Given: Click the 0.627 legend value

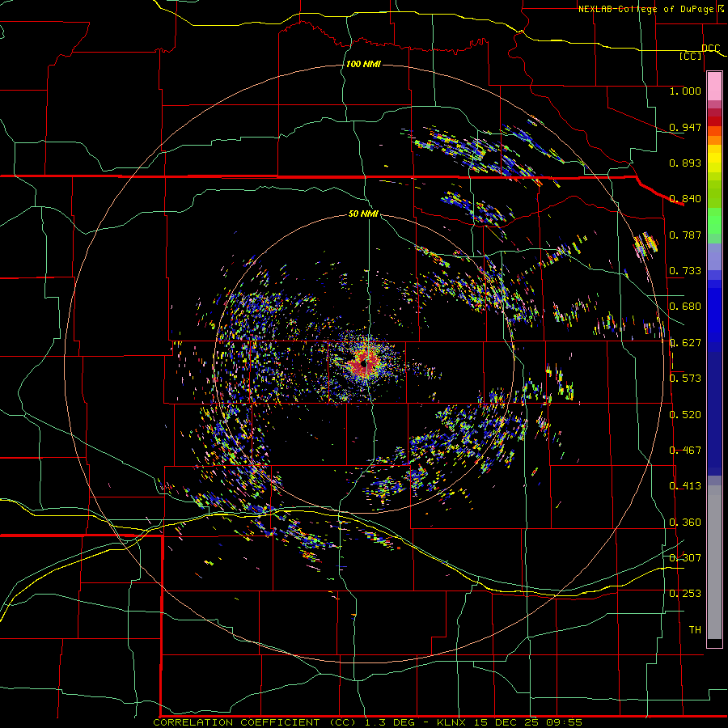Looking at the screenshot, I should [x=685, y=343].
